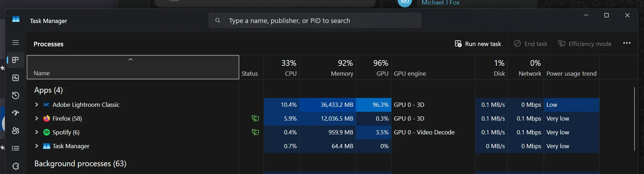Viewport: 644px width, 174px height.
Task: Select the Processes sidebar icon
Action: (16, 60)
